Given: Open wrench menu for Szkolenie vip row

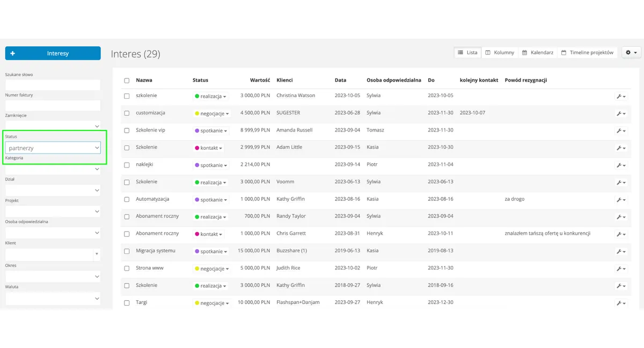Looking at the screenshot, I should (x=621, y=131).
